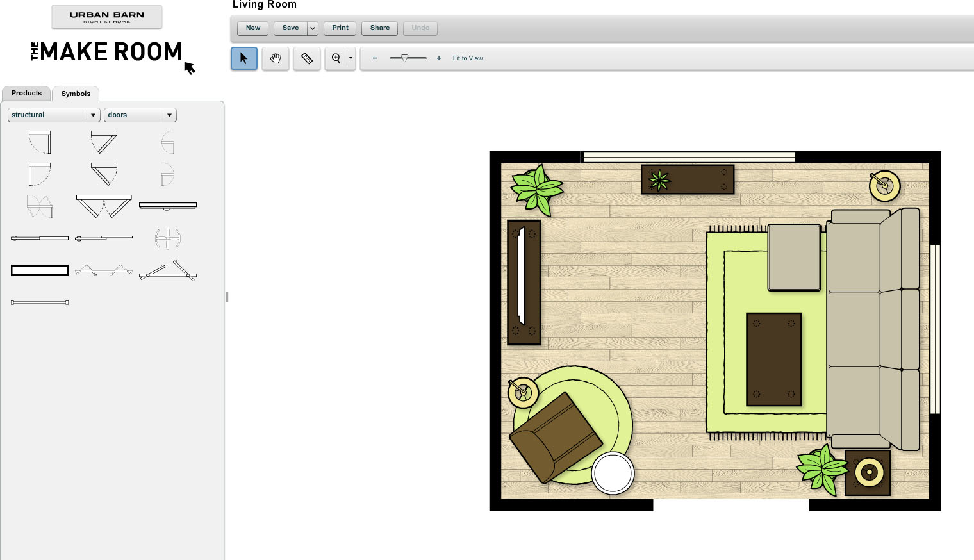Open the structural category dropdown
974x560 pixels.
54,115
